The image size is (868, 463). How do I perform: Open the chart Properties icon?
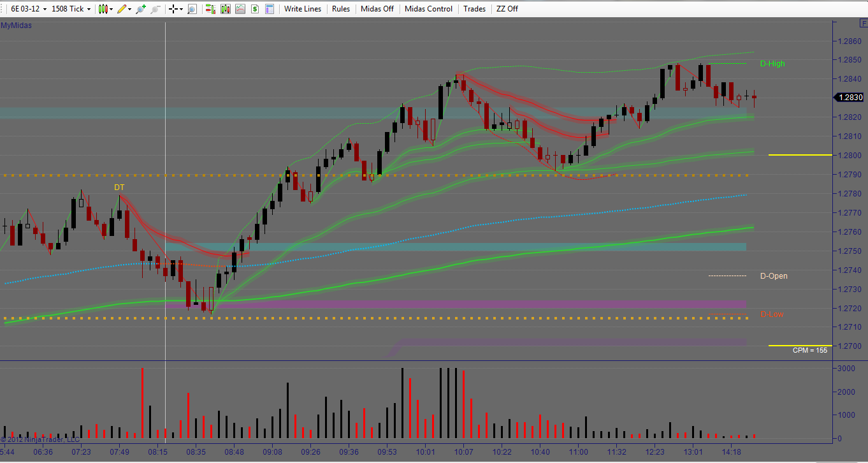270,9
